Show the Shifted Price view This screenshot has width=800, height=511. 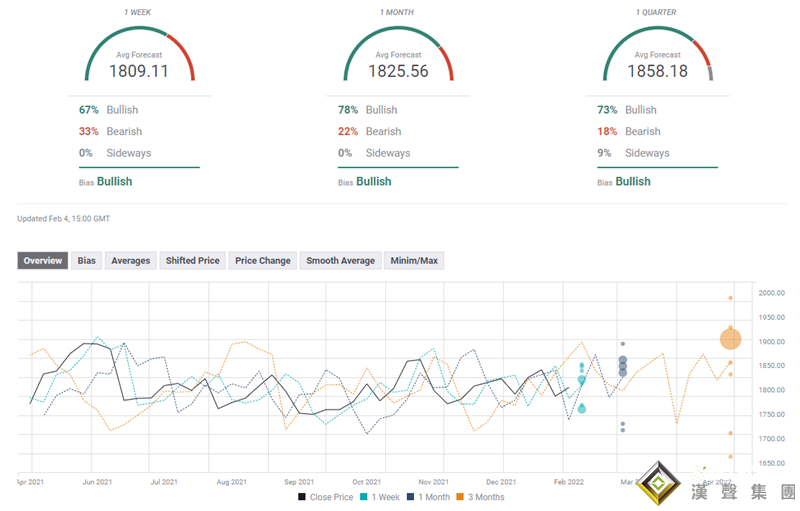192,261
